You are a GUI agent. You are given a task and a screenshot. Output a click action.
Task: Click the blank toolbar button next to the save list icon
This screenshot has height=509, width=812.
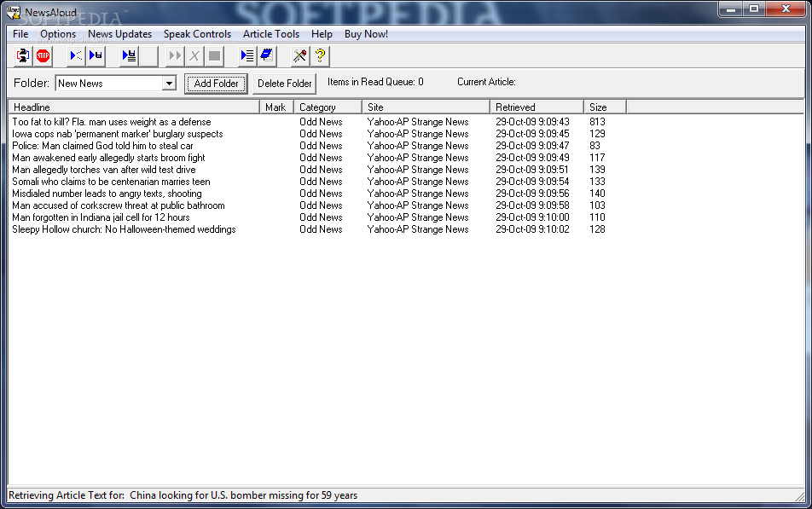click(x=148, y=55)
